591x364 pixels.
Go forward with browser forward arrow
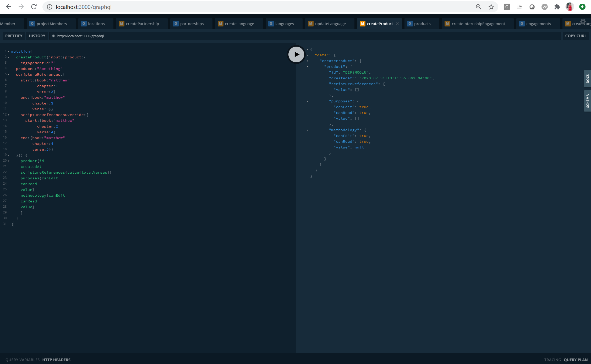[x=21, y=7]
